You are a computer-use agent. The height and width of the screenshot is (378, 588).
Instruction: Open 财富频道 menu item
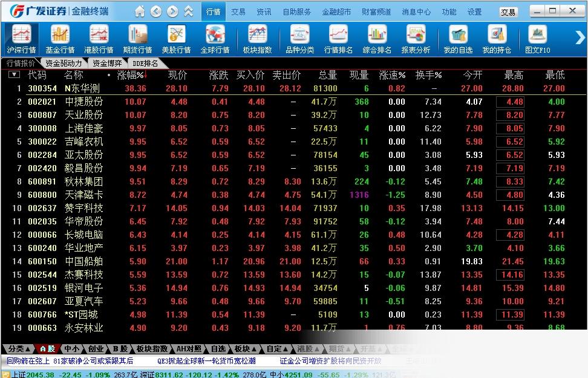pyautogui.click(x=376, y=11)
